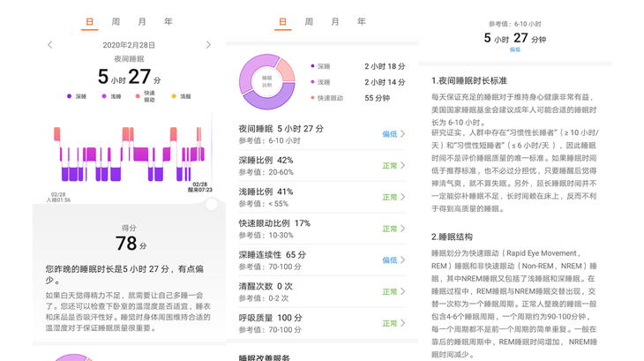This screenshot has width=644, height=361.
Task: Click the 快速眼动 legend dot beside the donut chart
Action: [312, 98]
